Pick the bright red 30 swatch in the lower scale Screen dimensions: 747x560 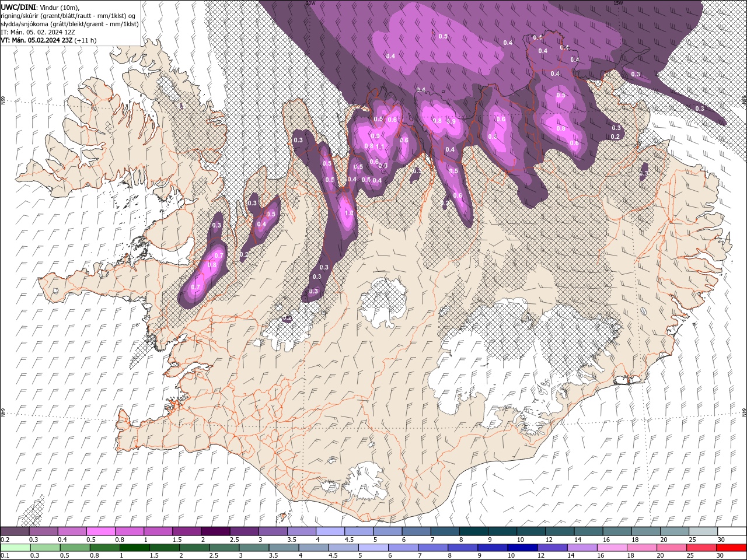[732, 548]
